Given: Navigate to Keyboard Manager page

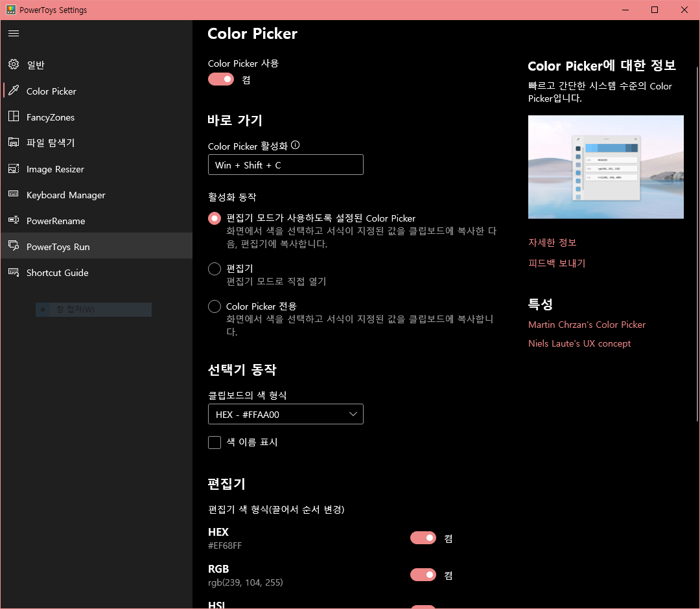Looking at the screenshot, I should [x=97, y=195].
